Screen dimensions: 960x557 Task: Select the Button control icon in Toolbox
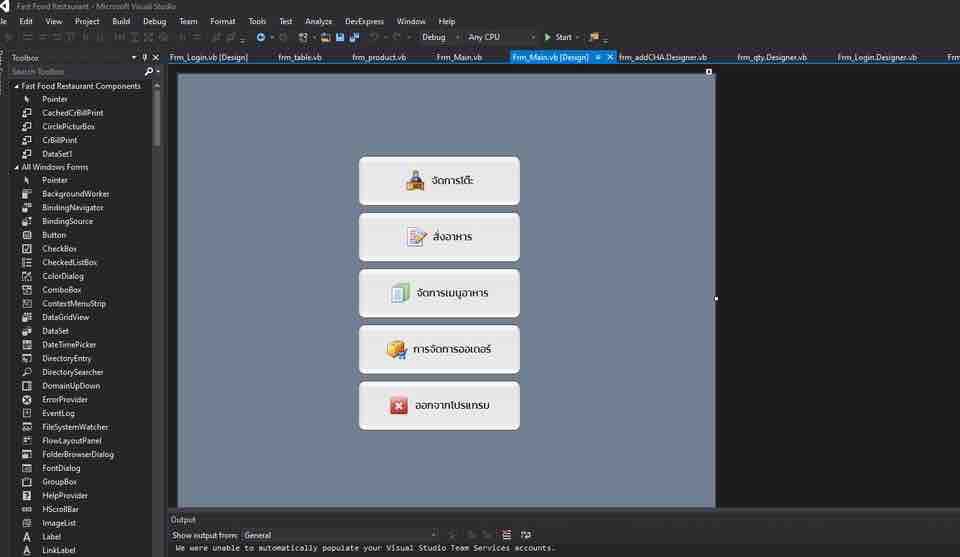(27, 235)
